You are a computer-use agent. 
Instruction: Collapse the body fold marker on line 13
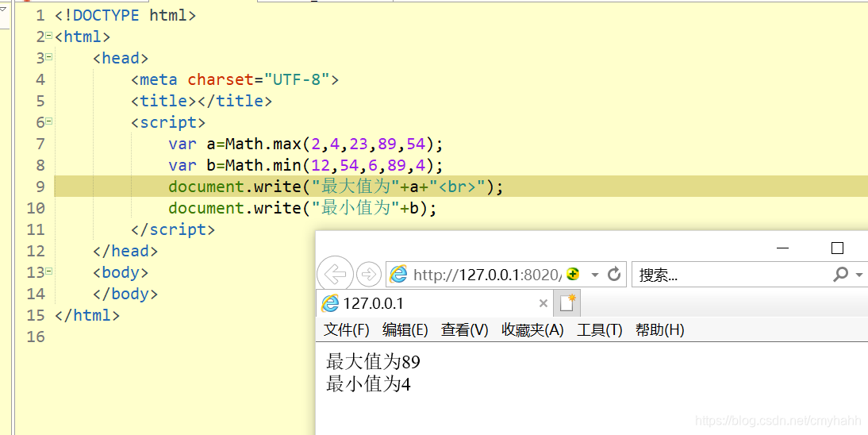48,271
